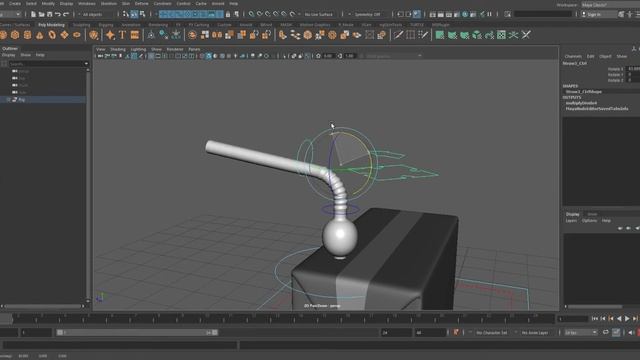The height and width of the screenshot is (360, 640).
Task: Create a polygon cone from shelf
Action: (40, 35)
